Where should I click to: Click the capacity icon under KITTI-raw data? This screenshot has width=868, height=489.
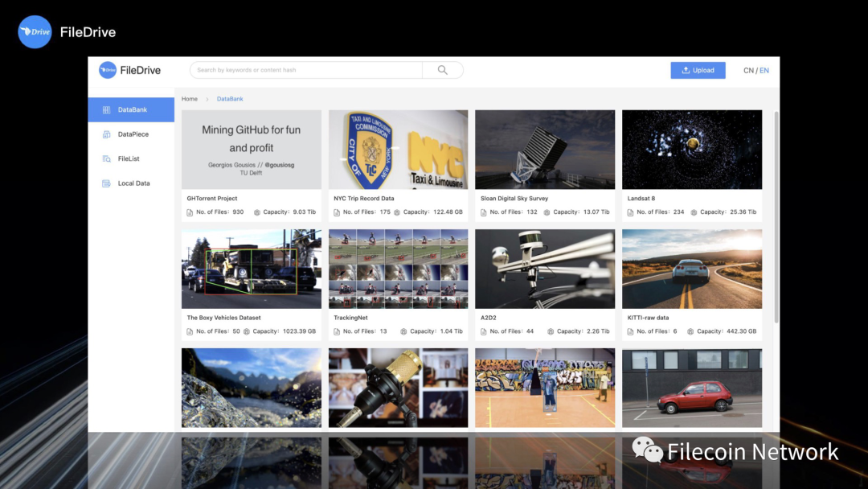[x=690, y=331]
